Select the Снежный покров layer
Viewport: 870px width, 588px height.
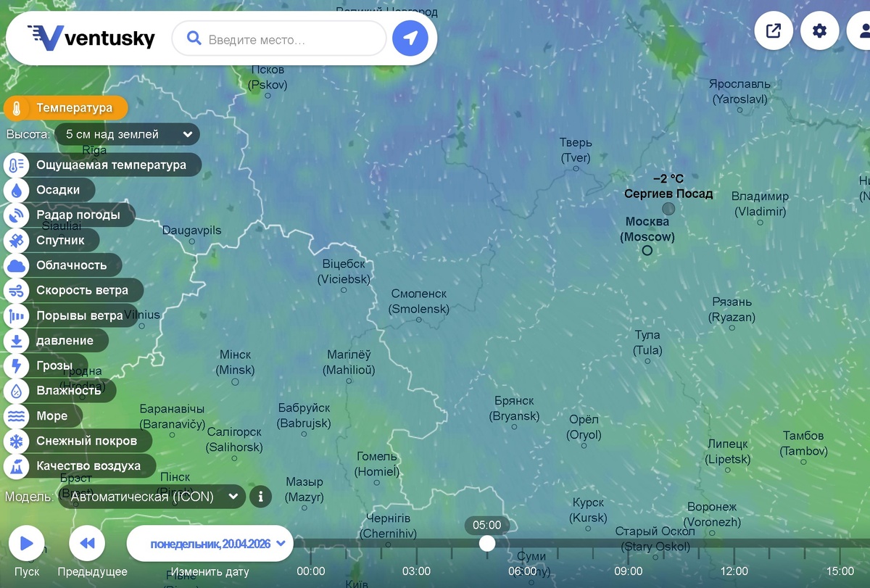(x=78, y=441)
